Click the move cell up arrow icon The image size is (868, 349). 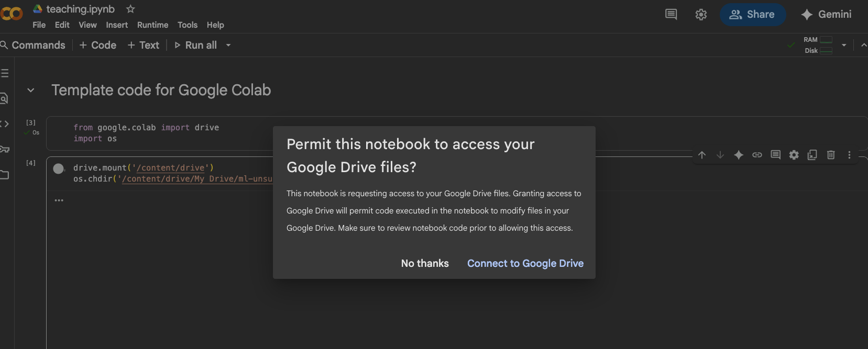click(702, 155)
